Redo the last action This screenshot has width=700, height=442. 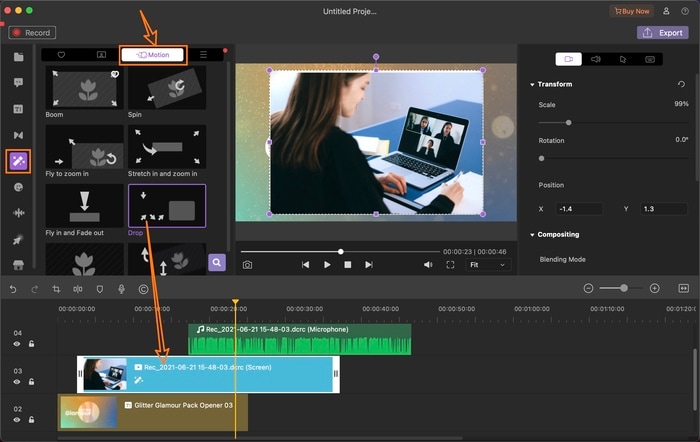point(34,289)
